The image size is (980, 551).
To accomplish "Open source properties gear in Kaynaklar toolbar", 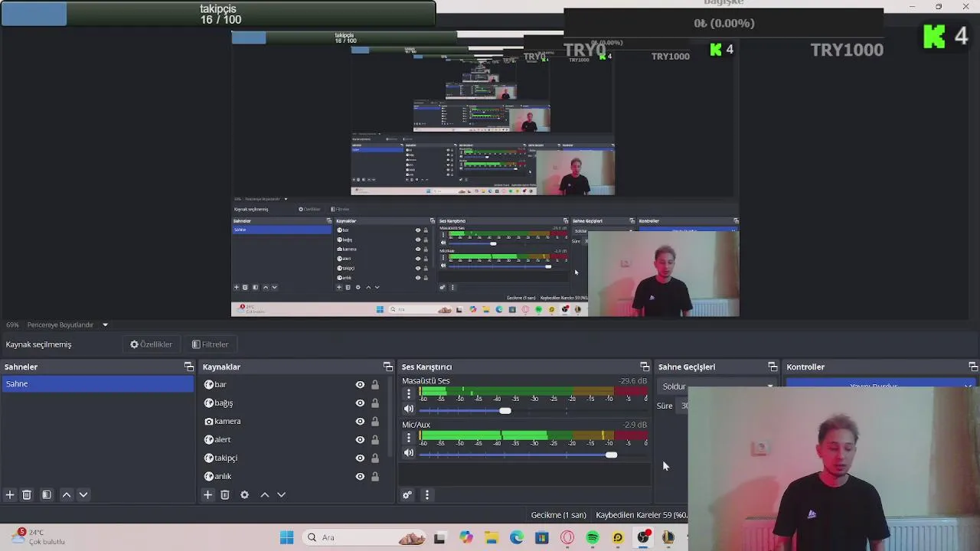I will [x=245, y=495].
